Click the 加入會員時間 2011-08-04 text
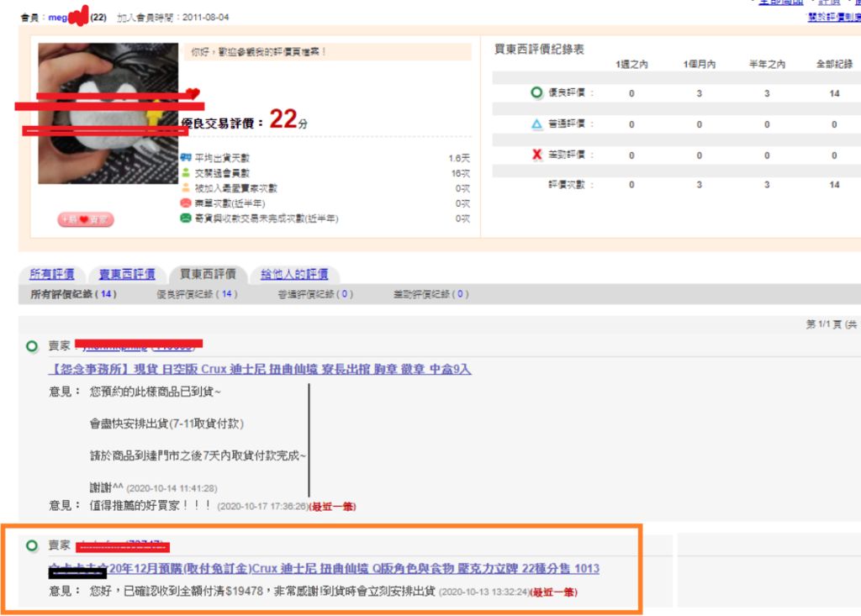Image resolution: width=861 pixels, height=616 pixels. pyautogui.click(x=173, y=18)
